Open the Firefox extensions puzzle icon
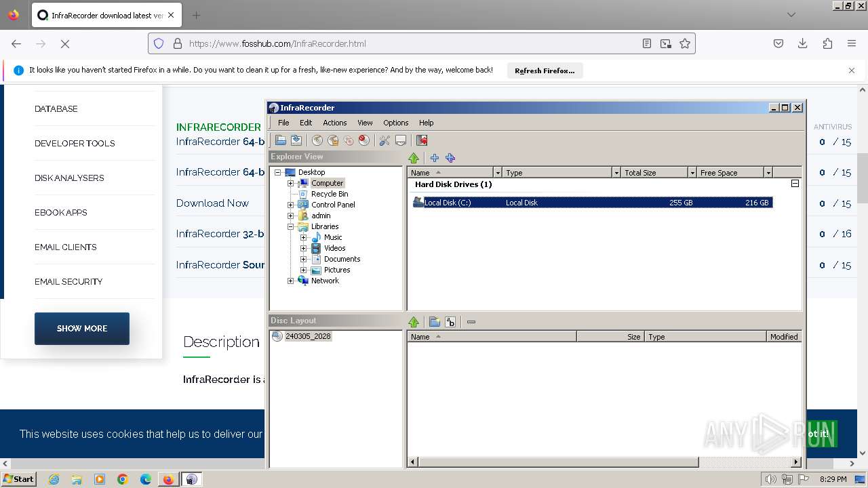 coord(827,43)
